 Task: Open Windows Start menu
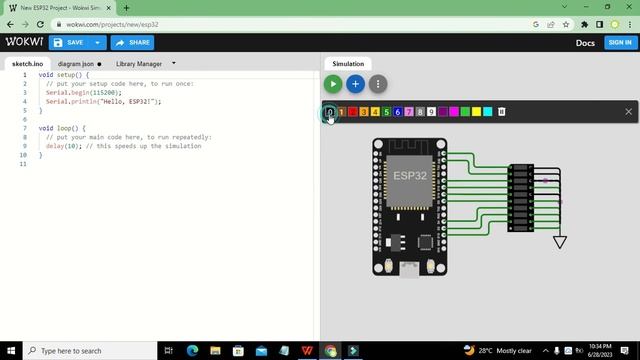(x=11, y=351)
